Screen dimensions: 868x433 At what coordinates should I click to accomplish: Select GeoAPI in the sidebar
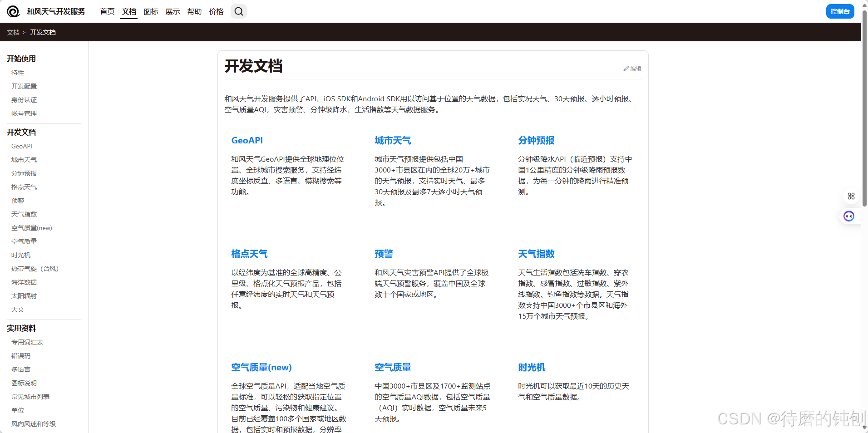[x=22, y=146]
